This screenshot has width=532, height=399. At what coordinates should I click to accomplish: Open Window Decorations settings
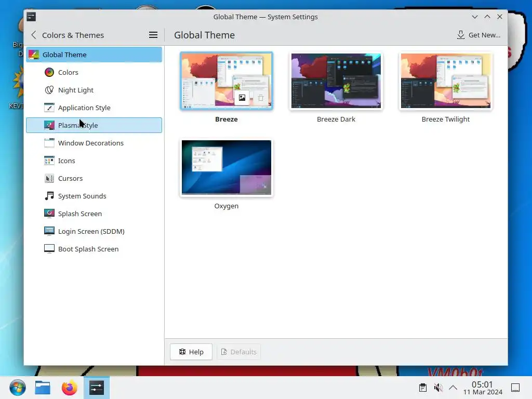click(x=94, y=143)
